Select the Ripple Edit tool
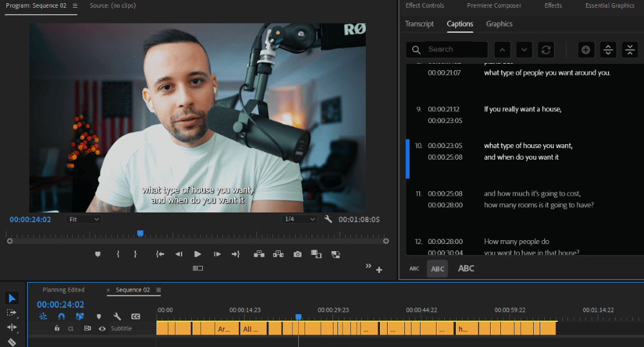Viewport: 644px width, 347px height. coord(12,327)
